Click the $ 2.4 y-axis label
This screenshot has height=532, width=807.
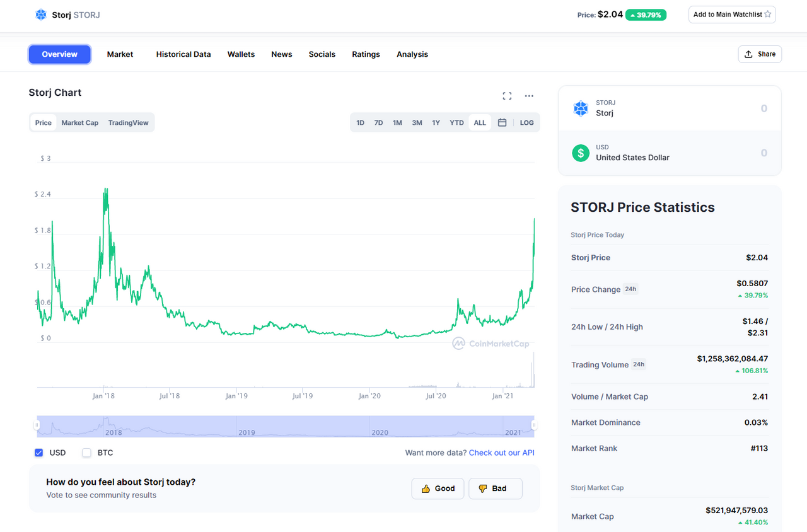click(x=42, y=194)
